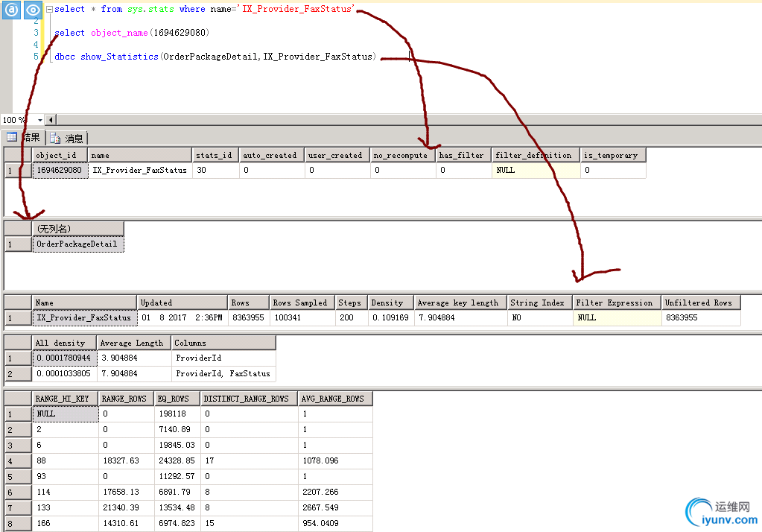
Task: Select the Rows Sampled cell 100341
Action: point(302,317)
